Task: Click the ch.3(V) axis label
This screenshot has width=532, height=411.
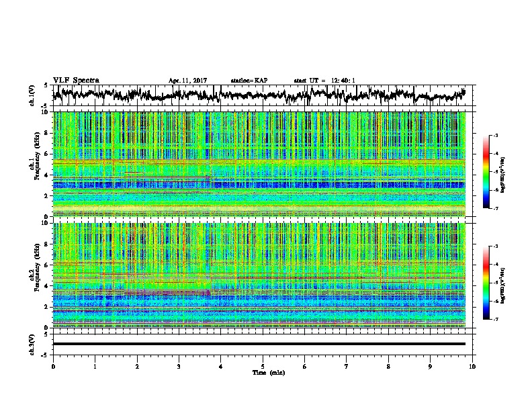Action: (32, 345)
